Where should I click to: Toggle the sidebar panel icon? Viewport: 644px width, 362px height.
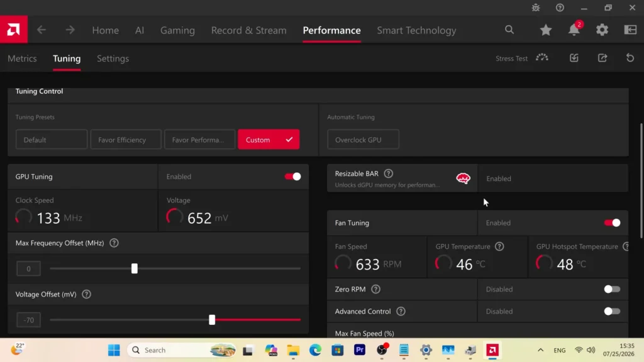[630, 30]
